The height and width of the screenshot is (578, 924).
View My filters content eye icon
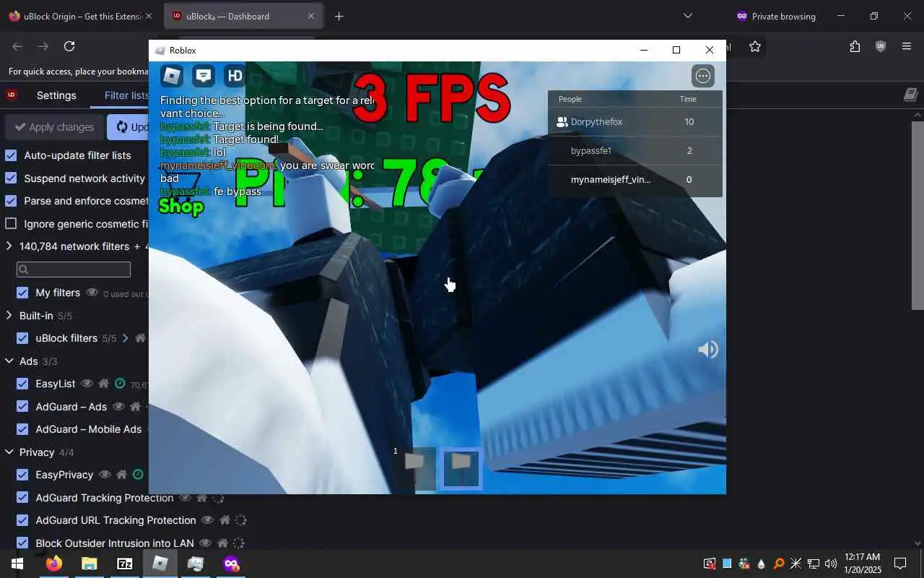tap(92, 293)
